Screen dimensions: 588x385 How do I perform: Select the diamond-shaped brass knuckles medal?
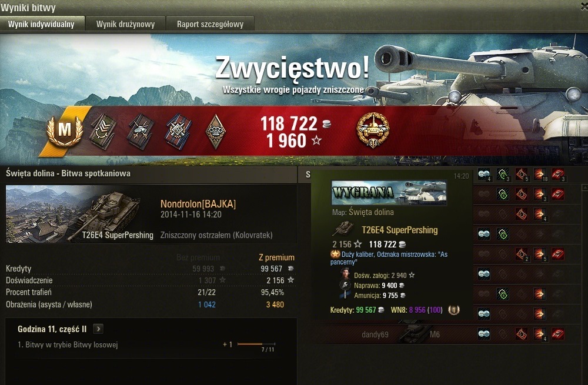tap(216, 131)
